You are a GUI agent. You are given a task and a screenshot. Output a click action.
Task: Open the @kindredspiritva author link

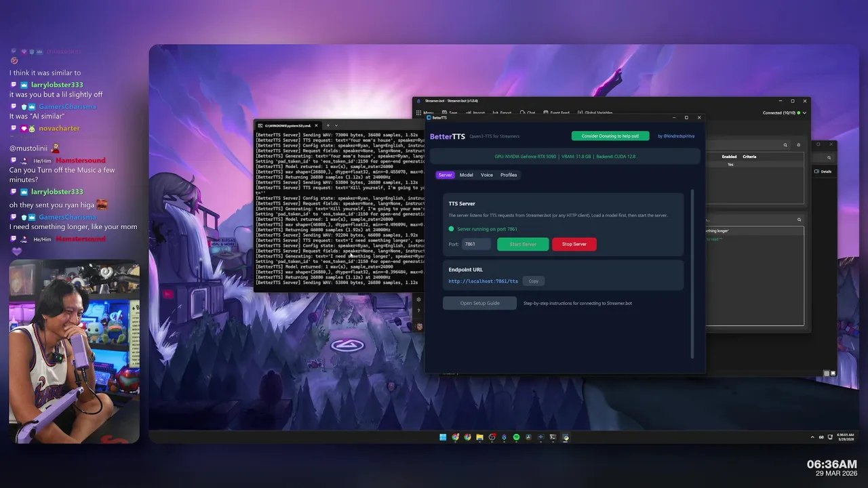[x=676, y=136]
